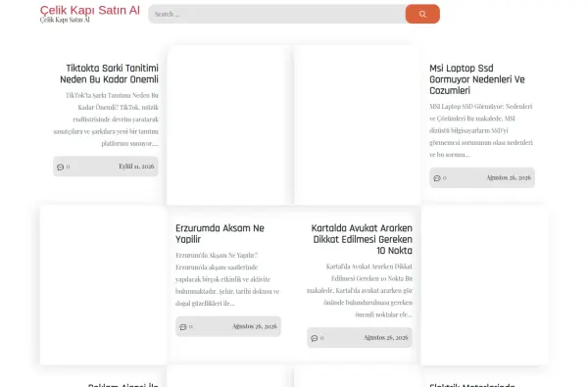Click the blank thumbnail left of the Erzurumda post
Image resolution: width=588 pixels, height=387 pixels.
(104, 285)
